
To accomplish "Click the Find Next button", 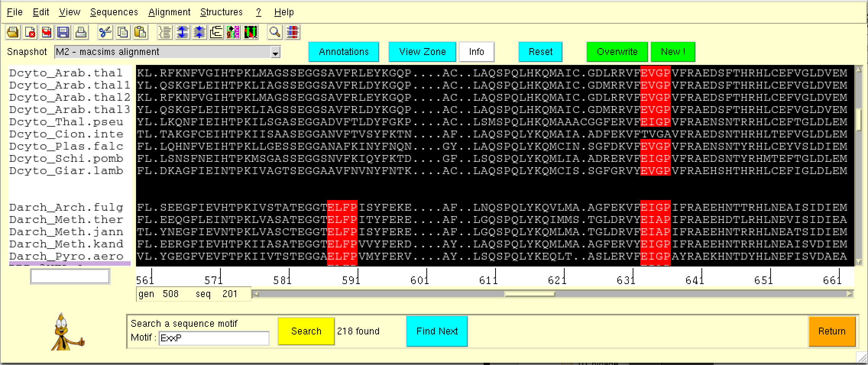I will tap(437, 331).
